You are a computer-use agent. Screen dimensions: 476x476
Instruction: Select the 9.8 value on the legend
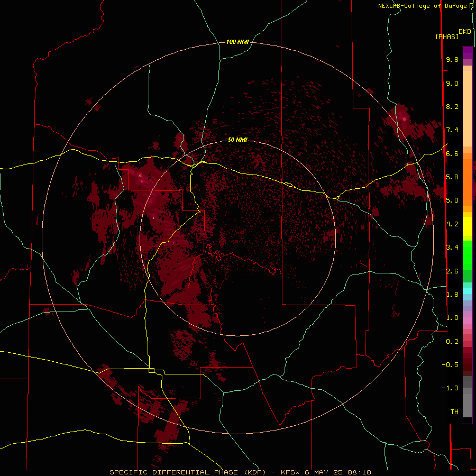tap(452, 59)
